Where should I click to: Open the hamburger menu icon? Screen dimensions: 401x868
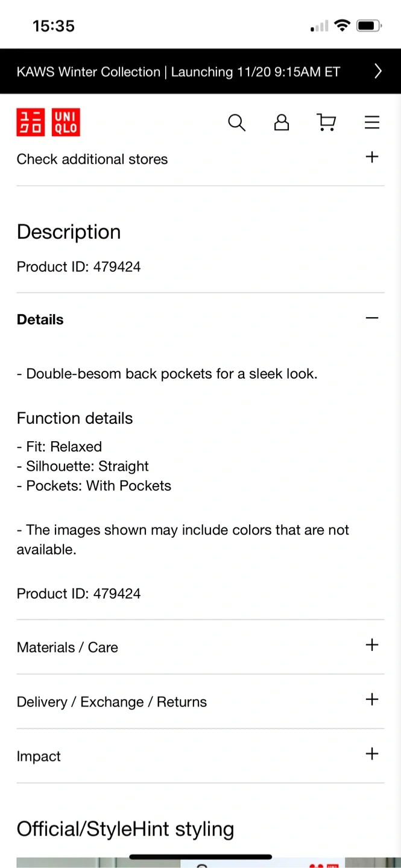[372, 123]
